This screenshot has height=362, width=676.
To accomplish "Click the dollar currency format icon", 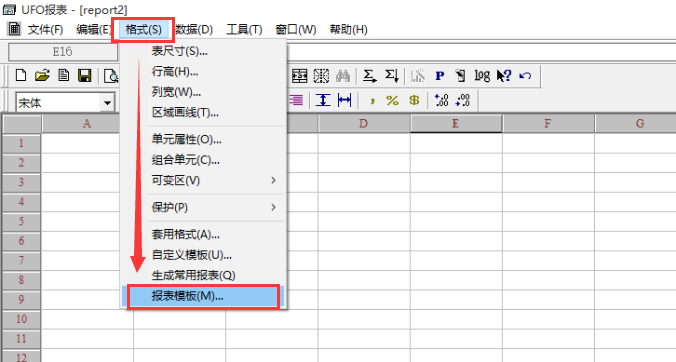I will coord(414,100).
